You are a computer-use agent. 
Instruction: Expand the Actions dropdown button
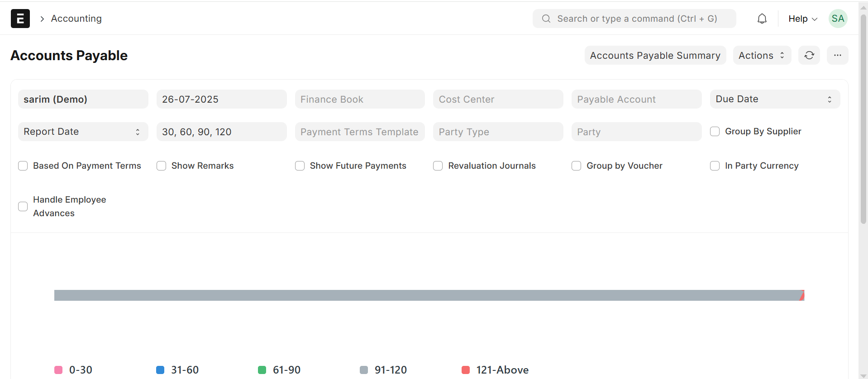coord(762,55)
